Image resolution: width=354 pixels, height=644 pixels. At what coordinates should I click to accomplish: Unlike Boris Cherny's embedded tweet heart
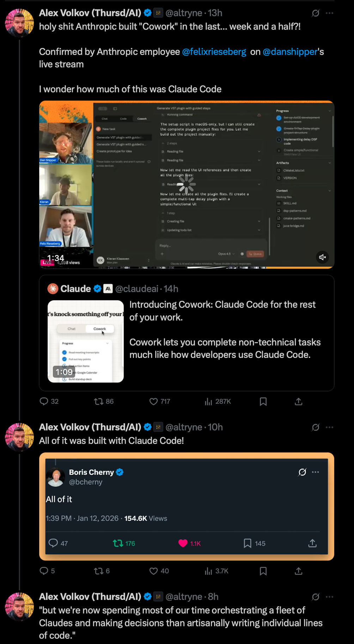pos(184,543)
